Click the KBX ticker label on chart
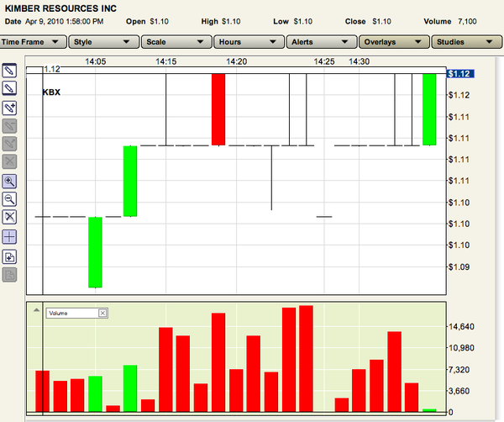504x422 pixels. click(x=51, y=92)
